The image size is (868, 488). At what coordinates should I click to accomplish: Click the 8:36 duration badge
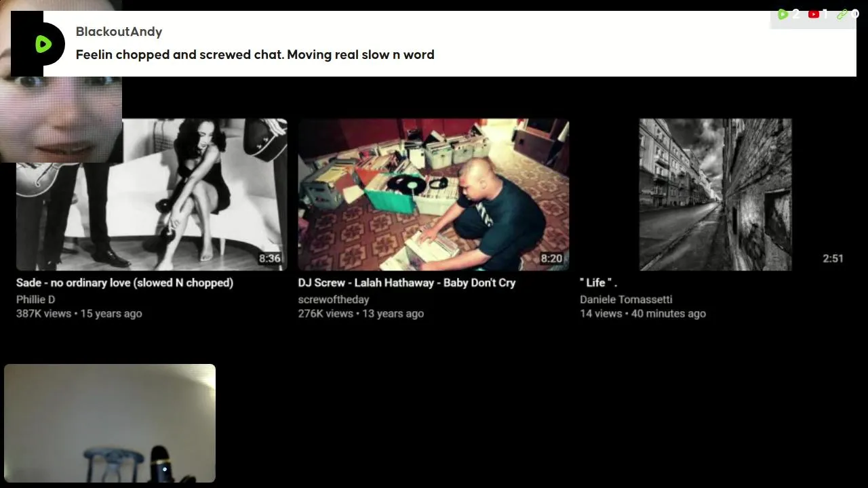point(269,258)
